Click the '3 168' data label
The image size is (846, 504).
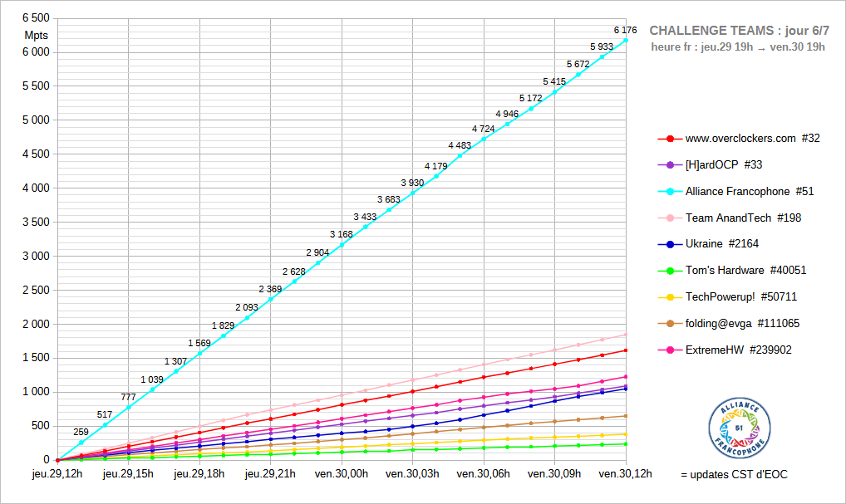tap(341, 235)
